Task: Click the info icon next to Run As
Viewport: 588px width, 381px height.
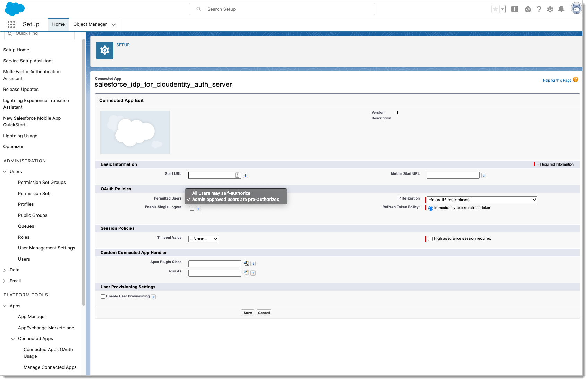Action: (253, 273)
